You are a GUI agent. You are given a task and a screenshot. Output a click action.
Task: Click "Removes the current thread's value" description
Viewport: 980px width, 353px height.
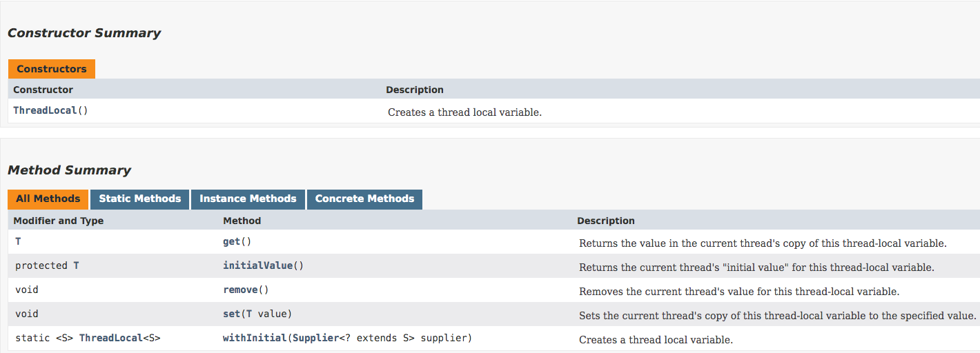pyautogui.click(x=739, y=292)
